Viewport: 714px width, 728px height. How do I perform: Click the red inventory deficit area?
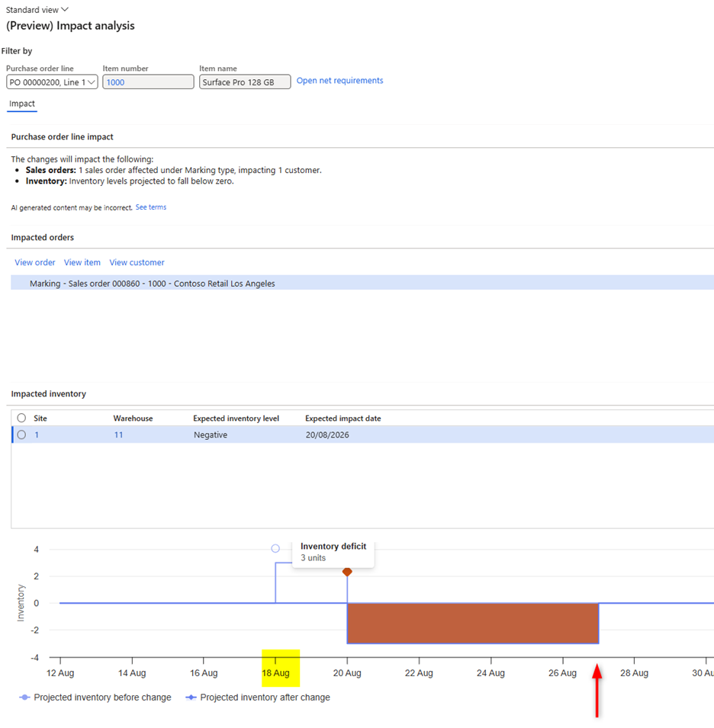point(473,623)
